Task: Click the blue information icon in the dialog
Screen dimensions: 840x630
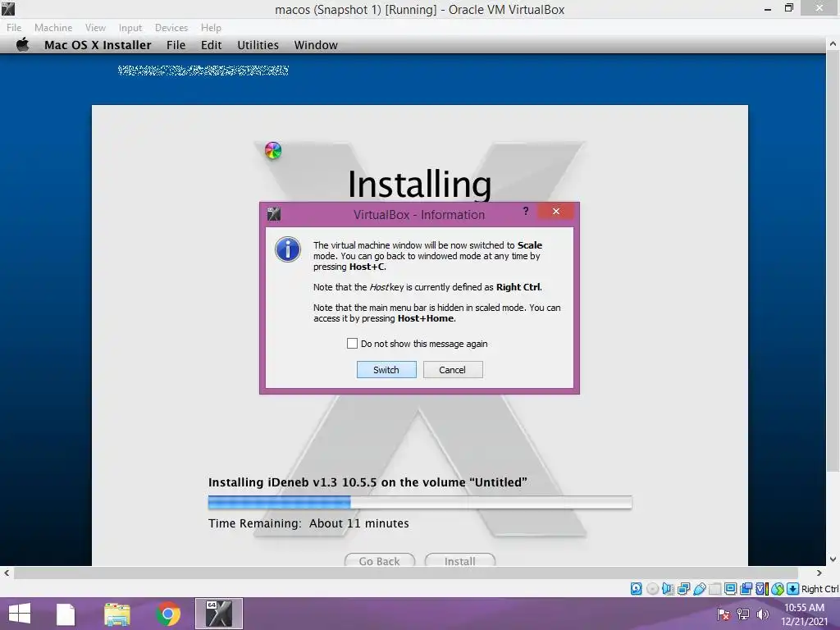Action: click(x=288, y=249)
